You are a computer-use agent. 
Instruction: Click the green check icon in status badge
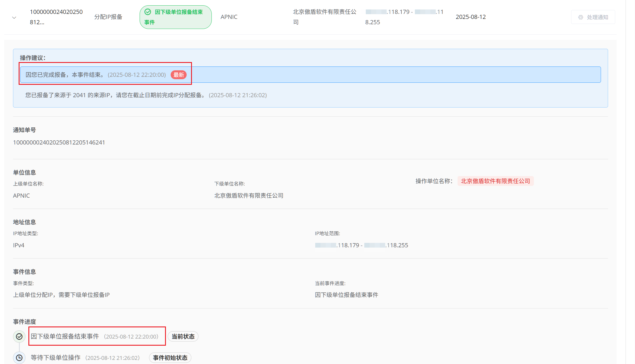(x=148, y=12)
